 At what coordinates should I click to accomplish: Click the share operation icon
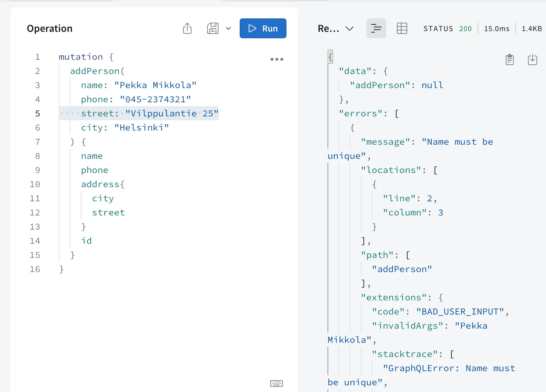pyautogui.click(x=187, y=28)
